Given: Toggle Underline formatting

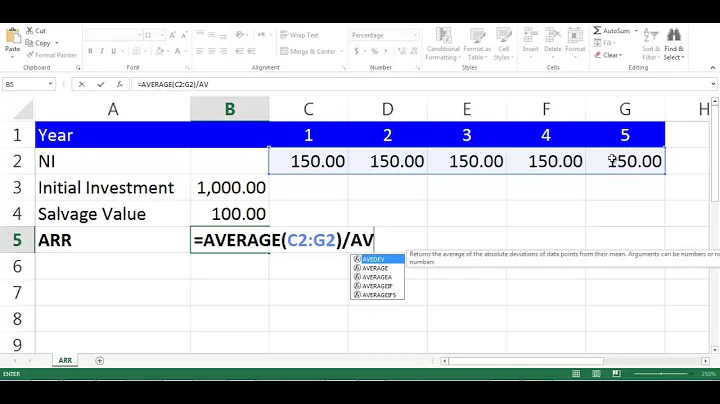Looking at the screenshot, I should (x=113, y=51).
